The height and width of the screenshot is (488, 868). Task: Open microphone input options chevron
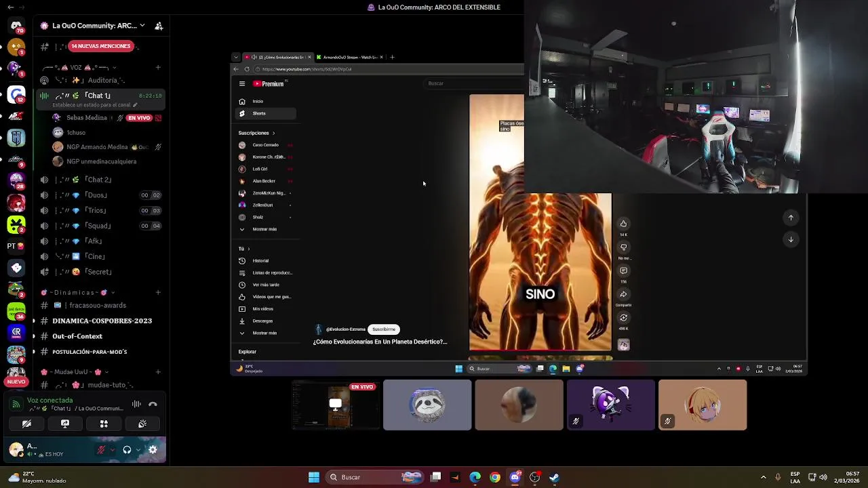click(x=112, y=450)
